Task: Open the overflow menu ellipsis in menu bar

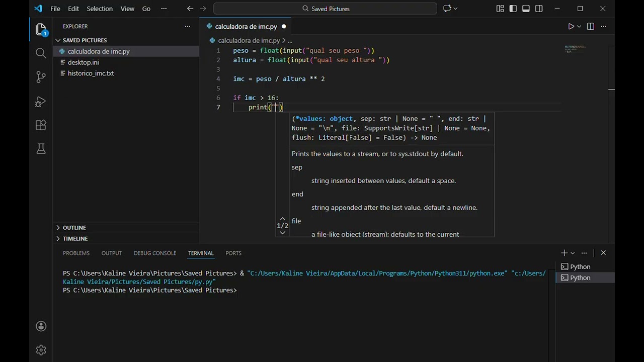Action: coord(164,9)
